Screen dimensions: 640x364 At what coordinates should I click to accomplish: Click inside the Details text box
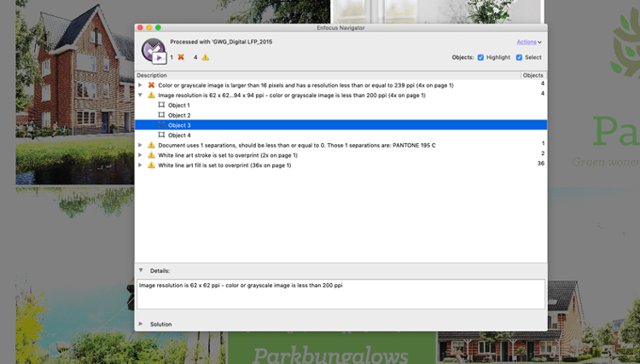click(340, 294)
